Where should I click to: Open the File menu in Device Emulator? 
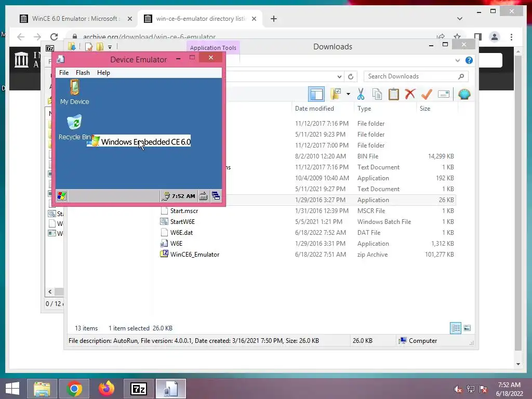[64, 73]
